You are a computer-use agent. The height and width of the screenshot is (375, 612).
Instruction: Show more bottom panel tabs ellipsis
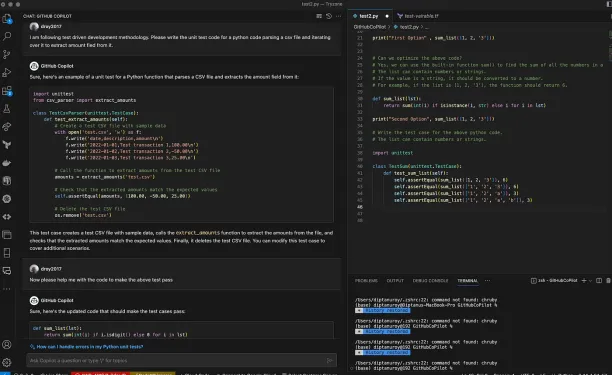point(487,281)
